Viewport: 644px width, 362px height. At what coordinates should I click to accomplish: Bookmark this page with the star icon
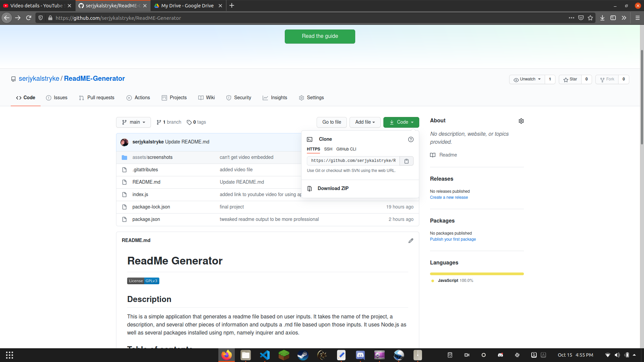[x=590, y=18]
